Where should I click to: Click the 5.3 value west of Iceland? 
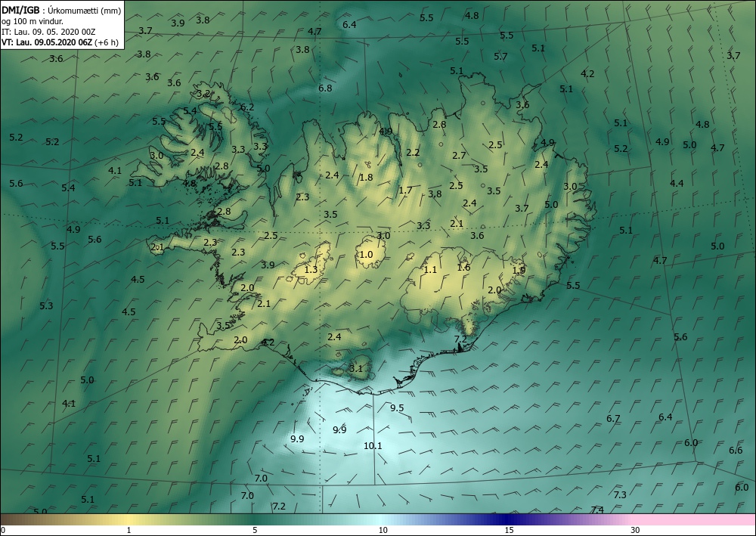pos(46,305)
